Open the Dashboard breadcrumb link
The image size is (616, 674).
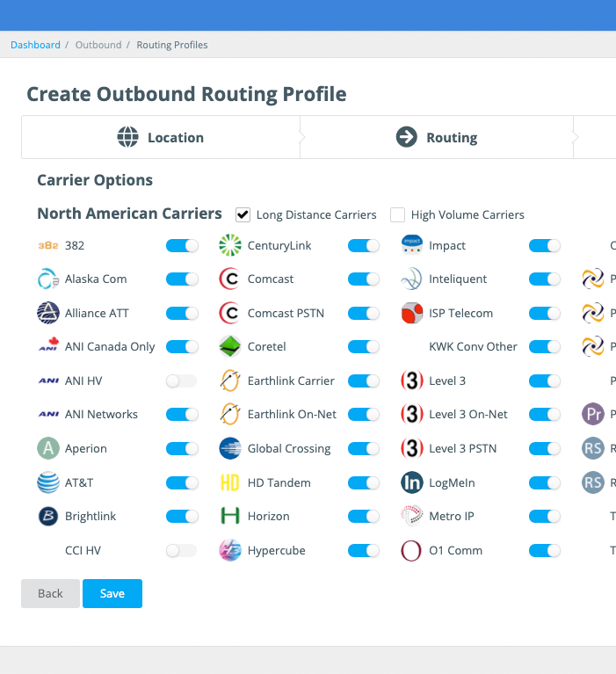[35, 45]
